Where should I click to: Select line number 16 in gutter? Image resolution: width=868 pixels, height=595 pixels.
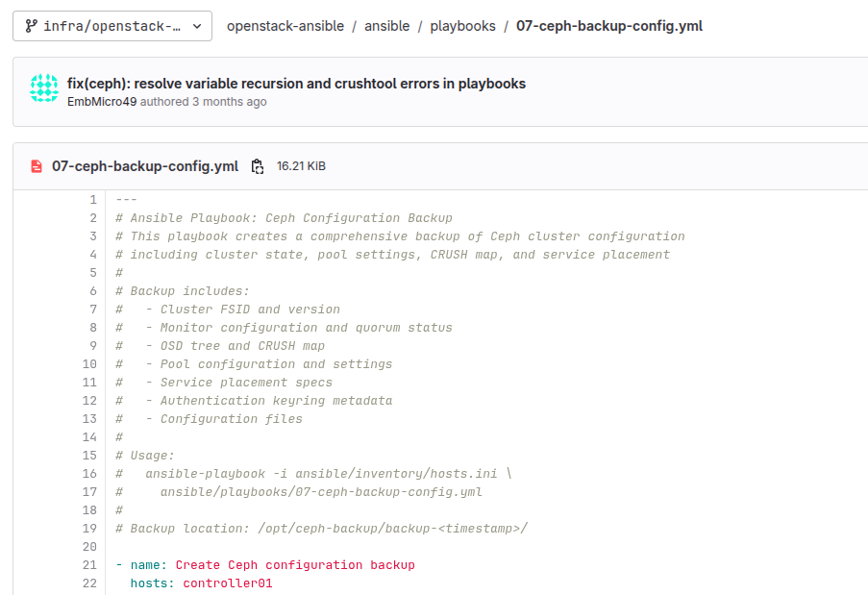[89, 474]
